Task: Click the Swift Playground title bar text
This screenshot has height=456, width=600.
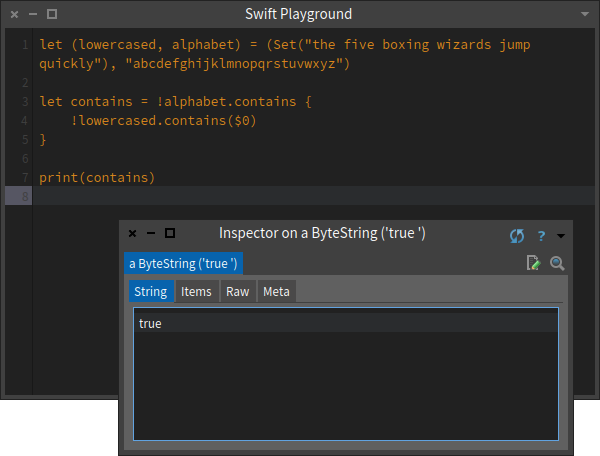Action: pyautogui.click(x=298, y=14)
